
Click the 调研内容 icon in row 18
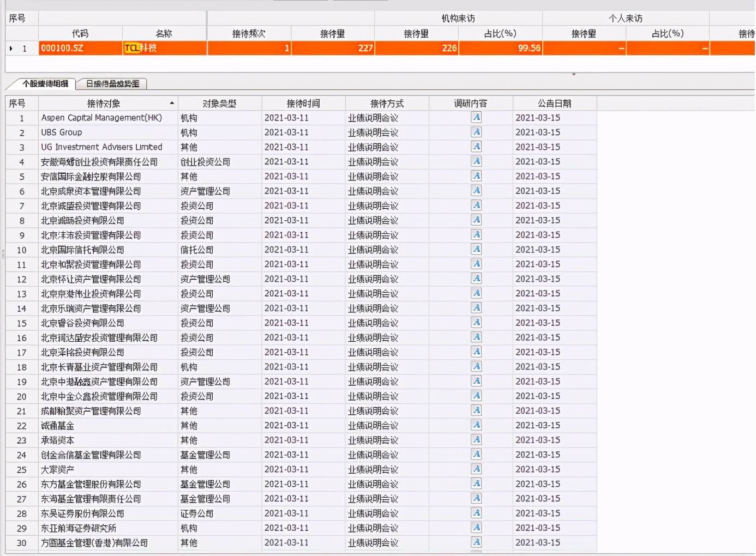click(x=476, y=366)
